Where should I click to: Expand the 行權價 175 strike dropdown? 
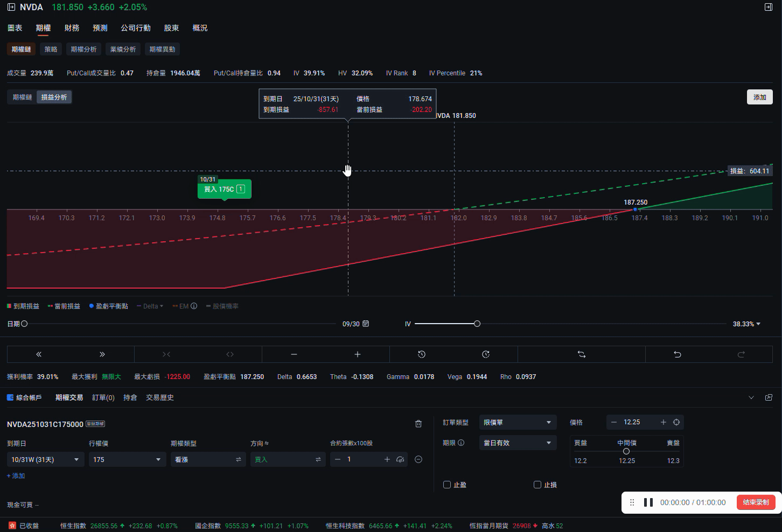(x=127, y=459)
